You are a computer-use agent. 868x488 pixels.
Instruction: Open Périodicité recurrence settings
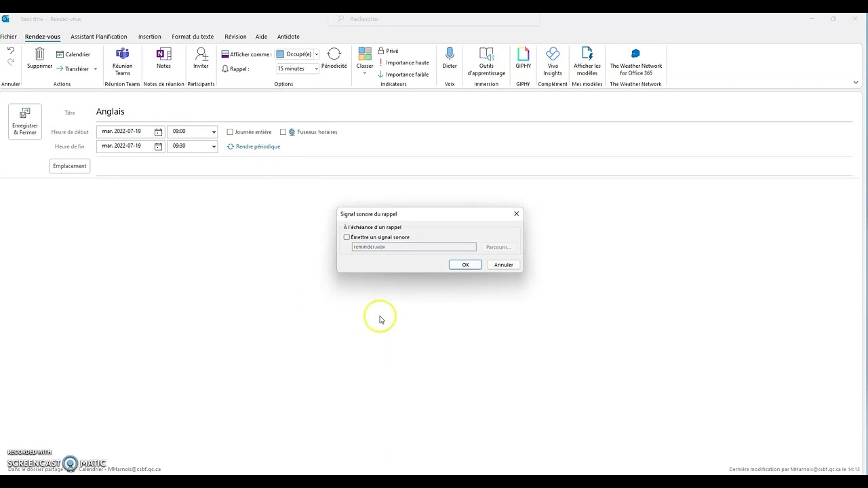point(334,58)
